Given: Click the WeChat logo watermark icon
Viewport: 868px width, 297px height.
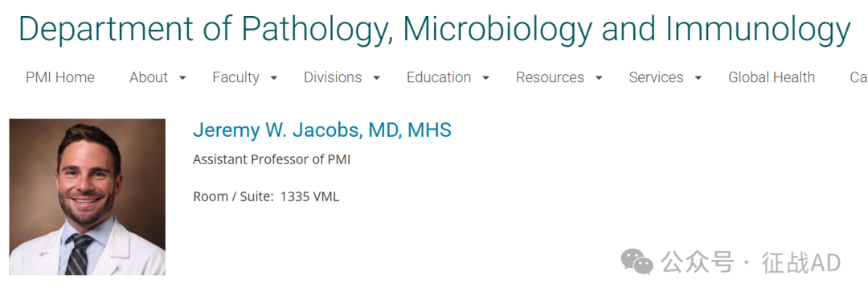Looking at the screenshot, I should 637,262.
